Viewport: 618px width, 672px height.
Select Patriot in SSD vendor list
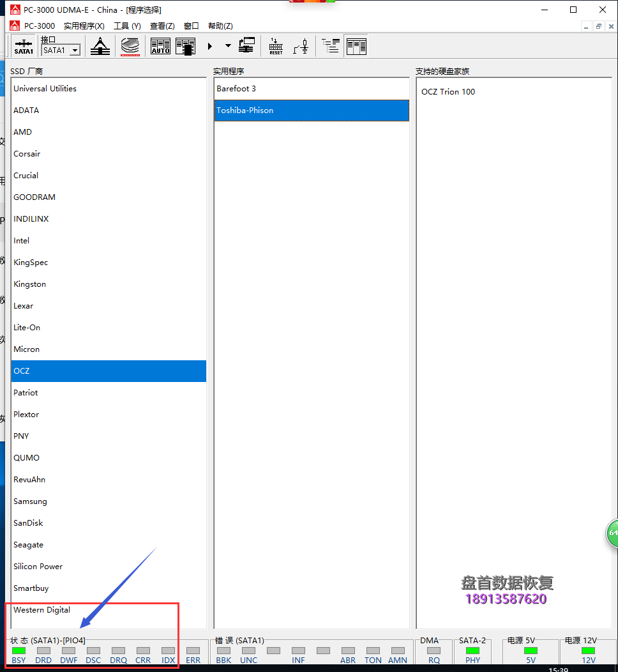pos(109,393)
